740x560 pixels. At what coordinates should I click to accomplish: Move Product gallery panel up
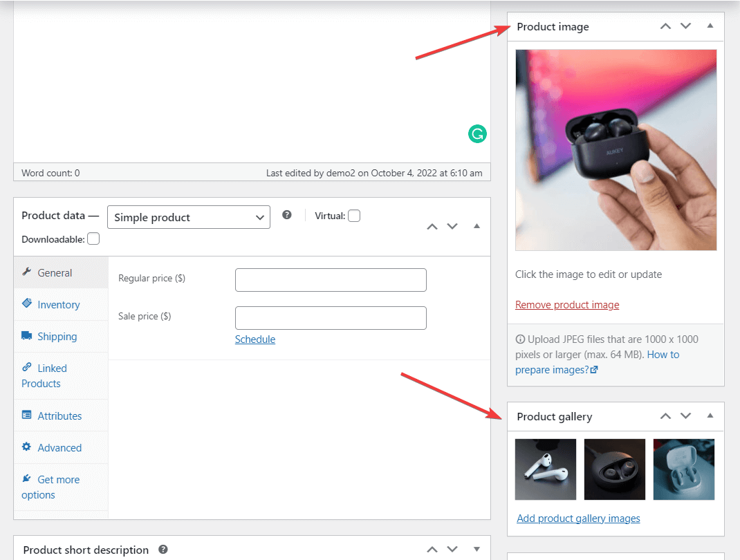pyautogui.click(x=665, y=416)
